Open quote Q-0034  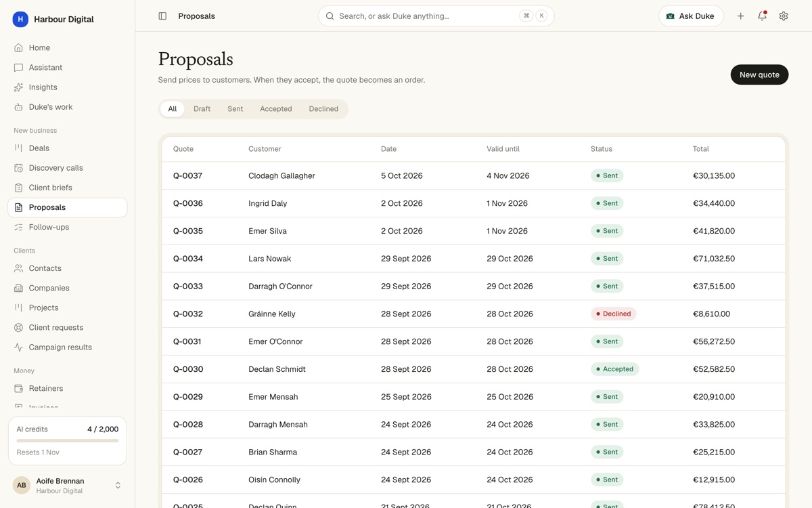(x=187, y=259)
